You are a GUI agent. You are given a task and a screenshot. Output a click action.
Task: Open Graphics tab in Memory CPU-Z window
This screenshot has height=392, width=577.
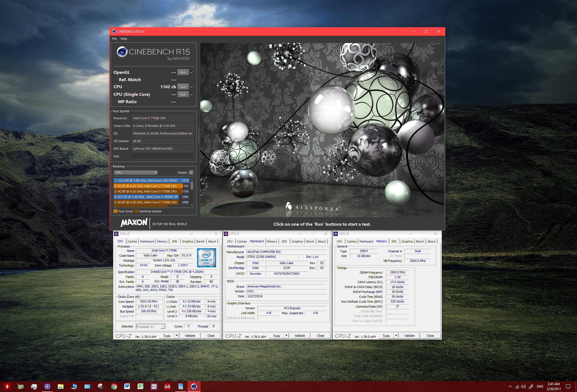tap(407, 241)
